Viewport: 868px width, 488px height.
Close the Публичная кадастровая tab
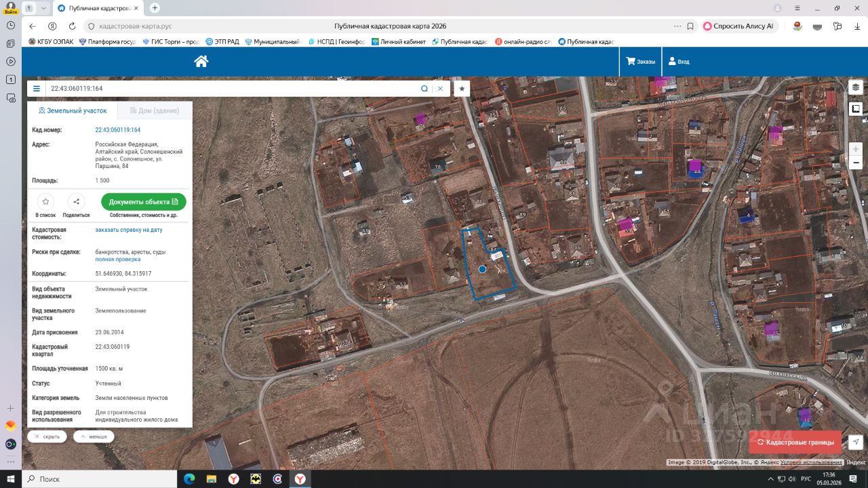click(137, 8)
